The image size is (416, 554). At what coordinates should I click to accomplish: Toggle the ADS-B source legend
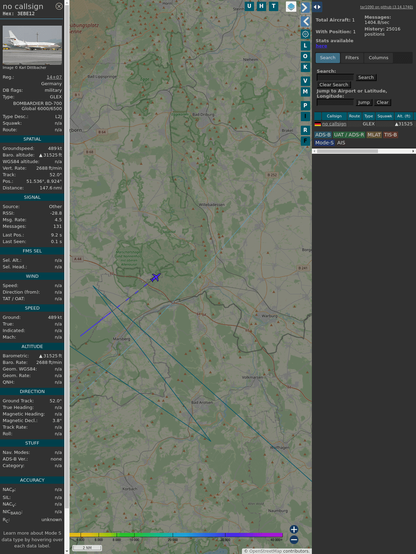323,135
